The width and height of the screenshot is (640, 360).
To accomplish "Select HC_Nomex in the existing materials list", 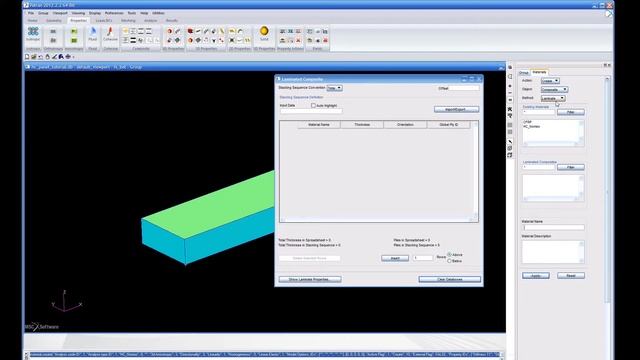I will coord(531,127).
